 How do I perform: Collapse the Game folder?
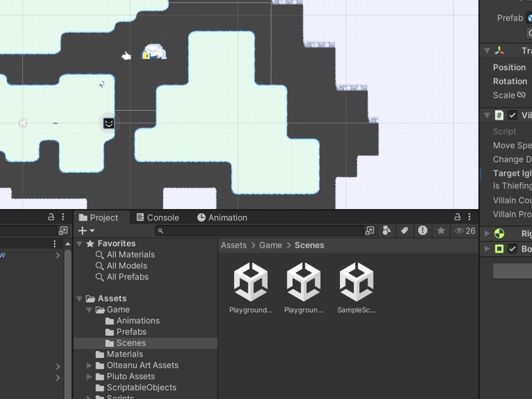click(89, 310)
